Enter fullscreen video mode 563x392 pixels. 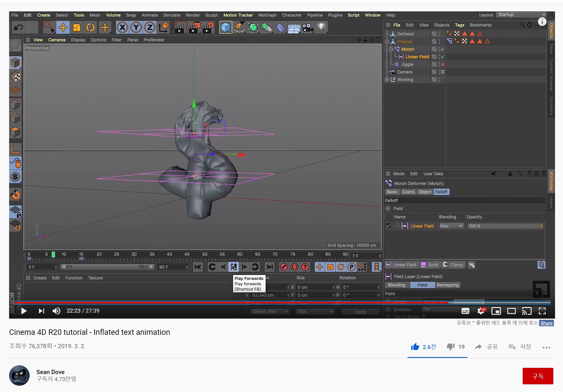(542, 311)
